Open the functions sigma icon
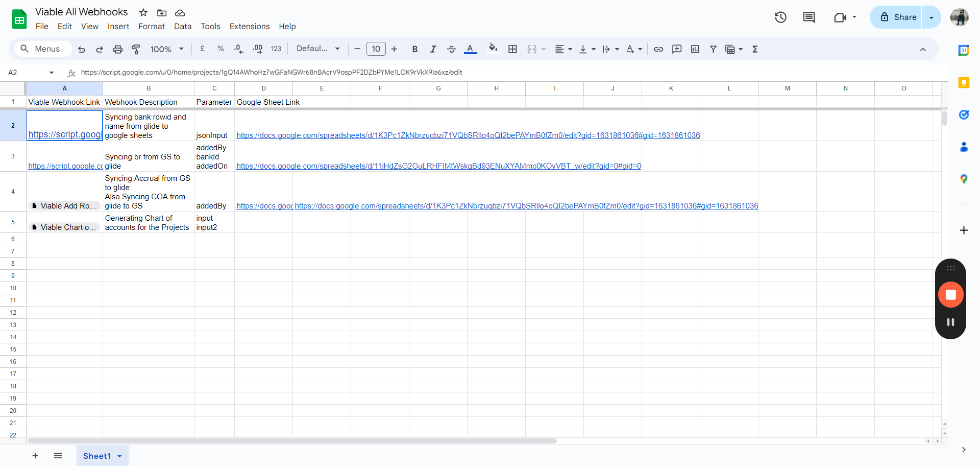The image size is (980, 466). (x=755, y=49)
